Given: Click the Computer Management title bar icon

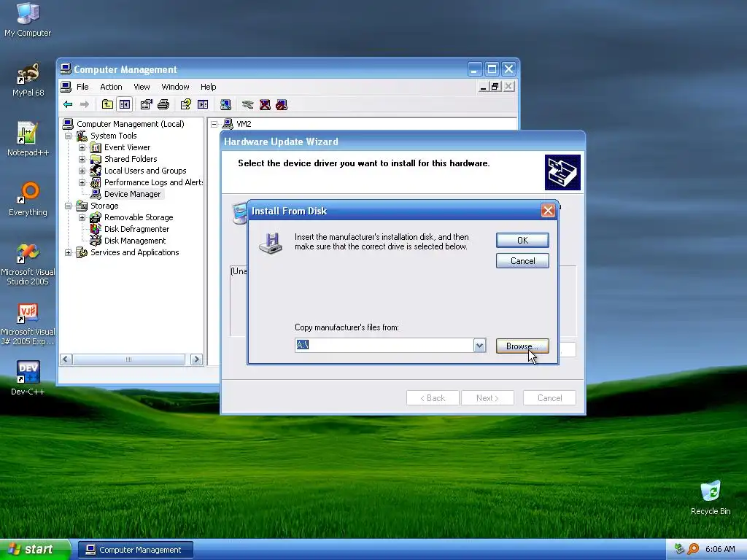Looking at the screenshot, I should point(66,69).
